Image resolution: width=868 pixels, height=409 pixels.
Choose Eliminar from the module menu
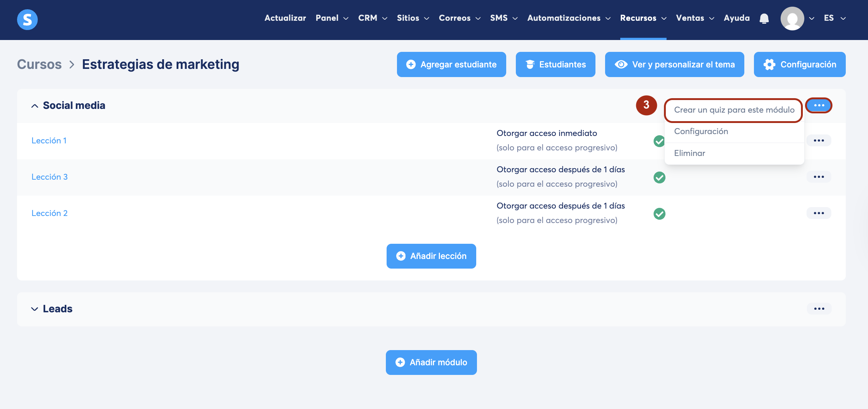coord(690,153)
